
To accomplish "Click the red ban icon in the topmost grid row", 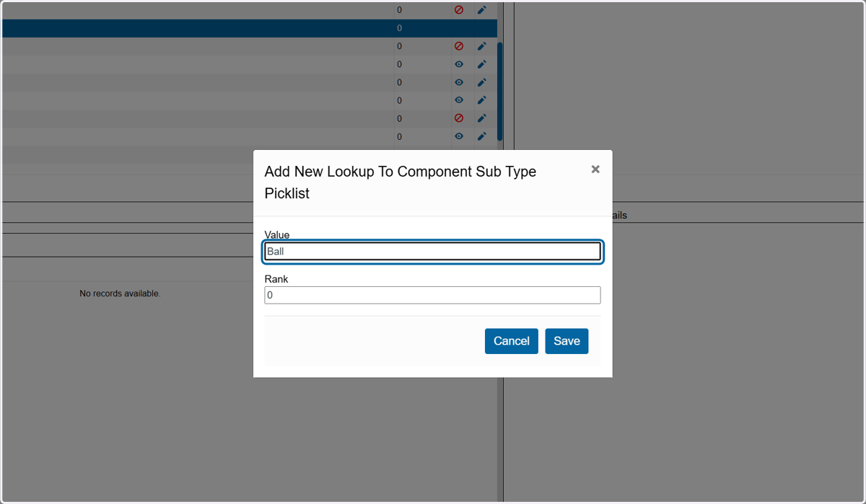I will tap(459, 10).
